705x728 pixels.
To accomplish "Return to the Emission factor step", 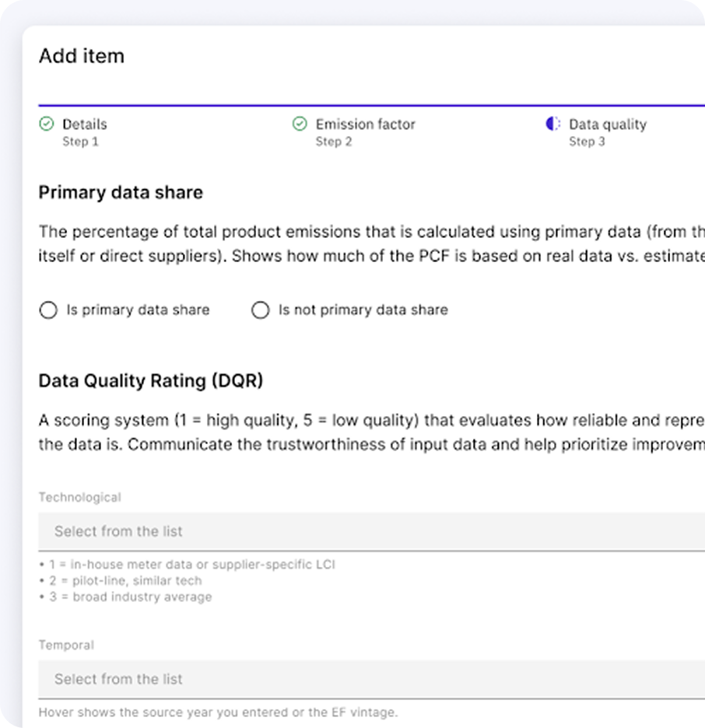I will 365,124.
